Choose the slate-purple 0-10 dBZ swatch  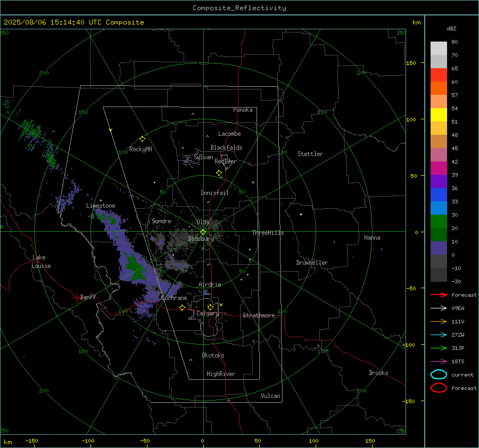pyautogui.click(x=439, y=248)
